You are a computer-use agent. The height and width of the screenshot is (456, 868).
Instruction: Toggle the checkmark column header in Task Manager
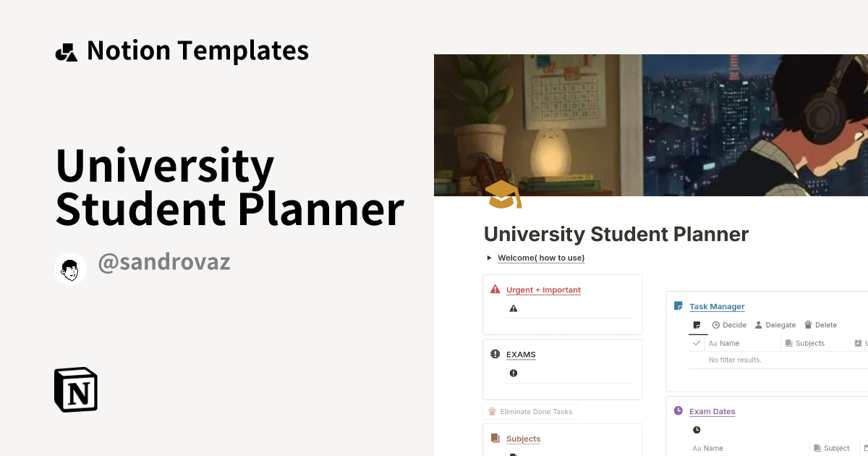tap(697, 343)
